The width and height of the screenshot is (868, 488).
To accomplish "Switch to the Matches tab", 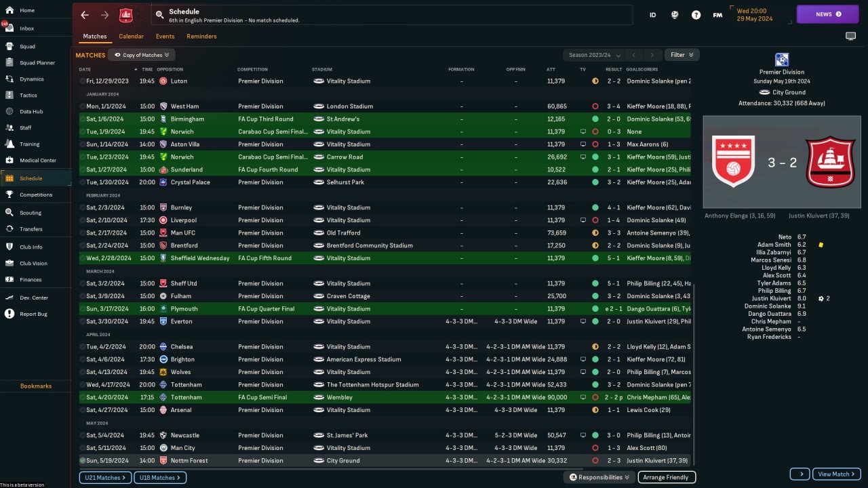I will [95, 37].
